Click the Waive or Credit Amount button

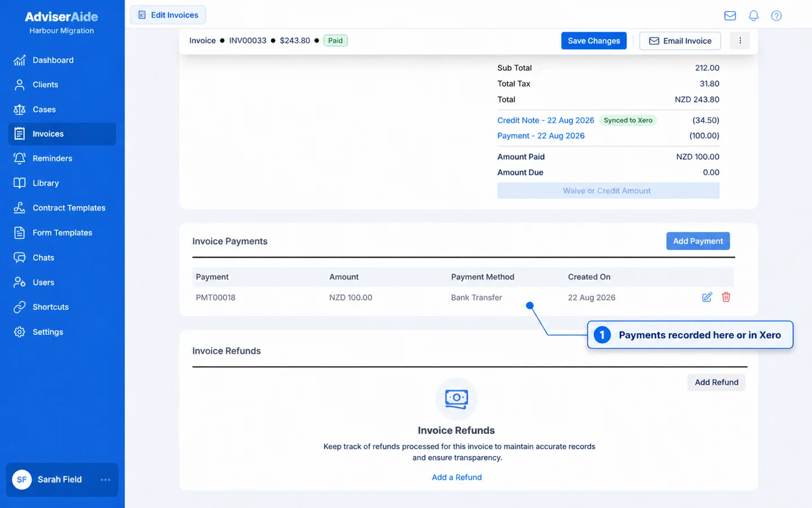click(x=608, y=191)
